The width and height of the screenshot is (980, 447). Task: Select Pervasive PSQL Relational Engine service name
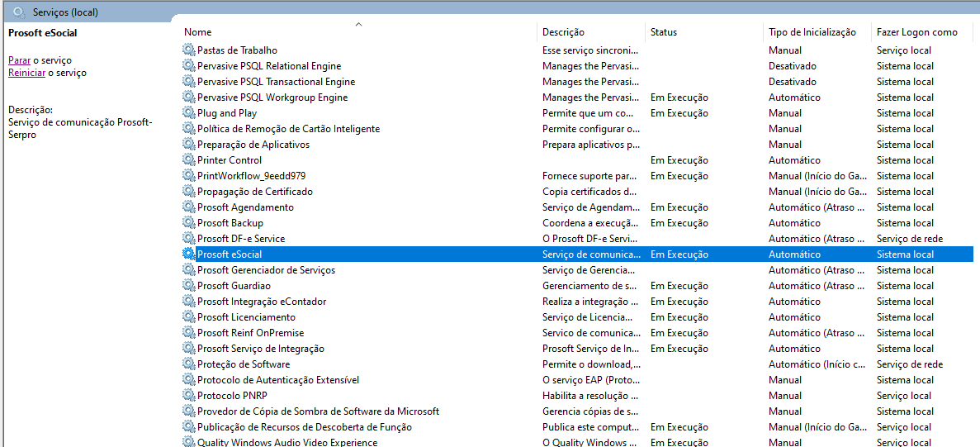(x=269, y=65)
